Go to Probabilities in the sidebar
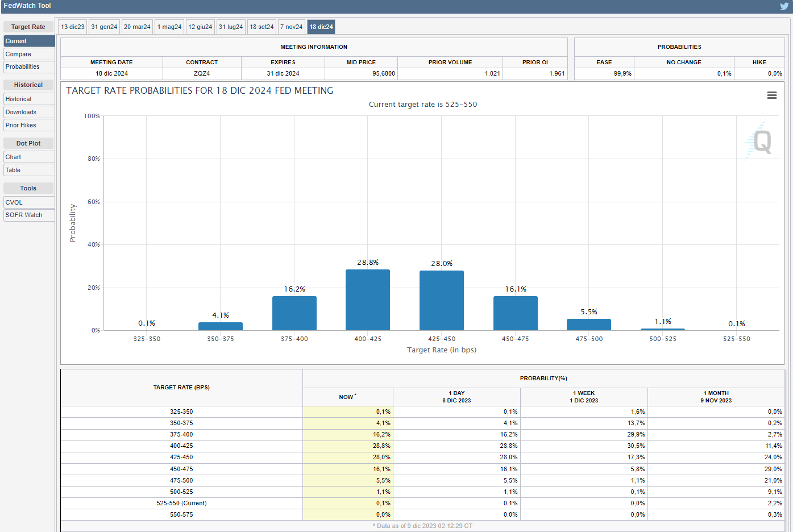The height and width of the screenshot is (532, 793). 29,66
